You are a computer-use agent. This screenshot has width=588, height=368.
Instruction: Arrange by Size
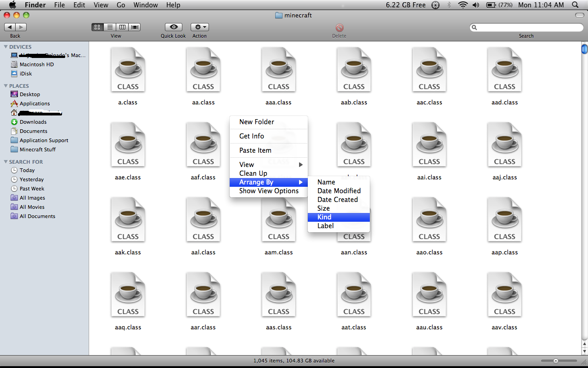coord(339,208)
